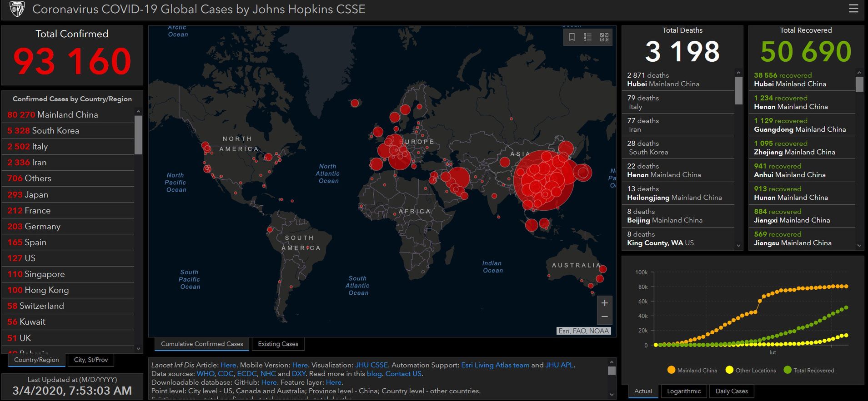Screen dimensions: 868x401
Task: Click down arrow of info text scrollbar
Action: [612, 395]
